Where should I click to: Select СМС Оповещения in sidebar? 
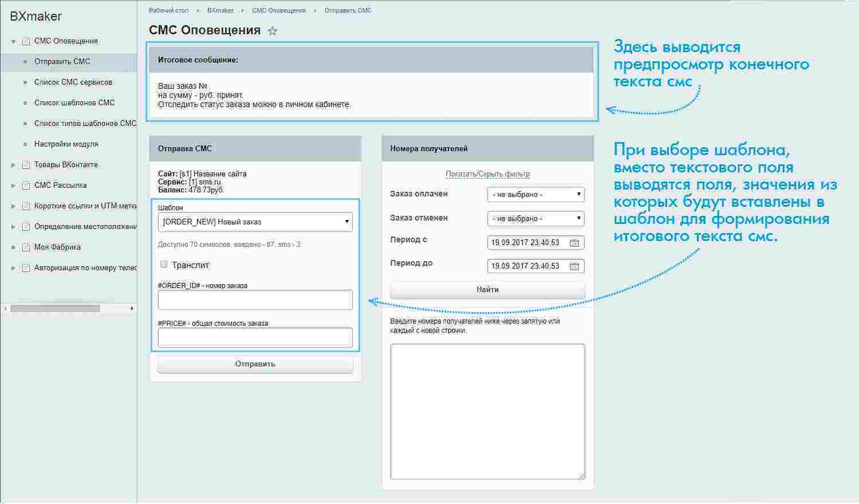[x=66, y=41]
